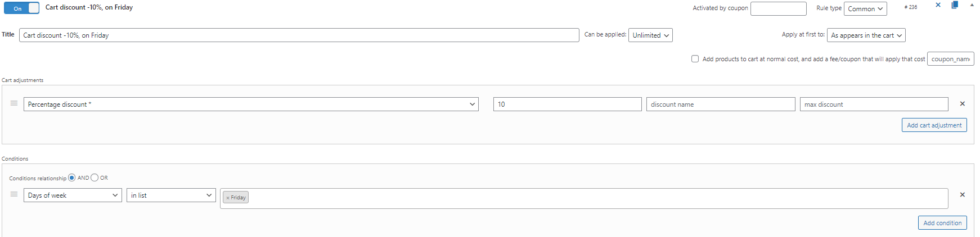Viewport: 980px width, 237px height.
Task: Remove the percentage discount cart adjustment
Action: pyautogui.click(x=962, y=104)
